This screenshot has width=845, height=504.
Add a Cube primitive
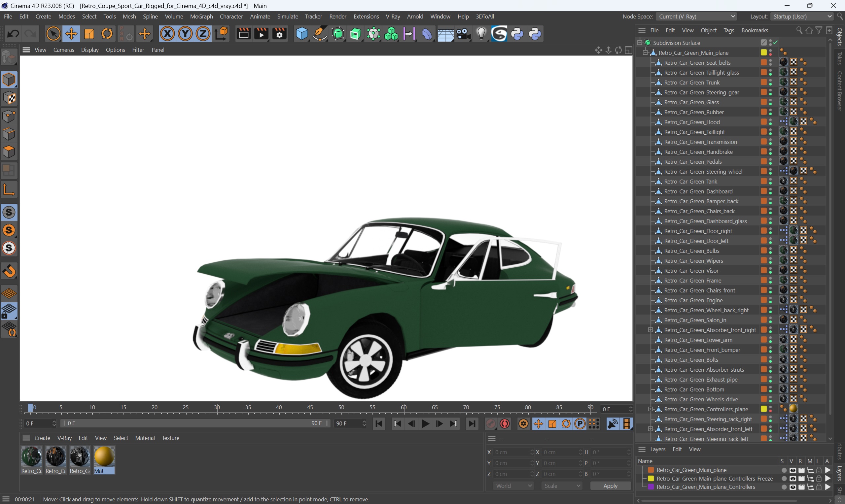(302, 34)
